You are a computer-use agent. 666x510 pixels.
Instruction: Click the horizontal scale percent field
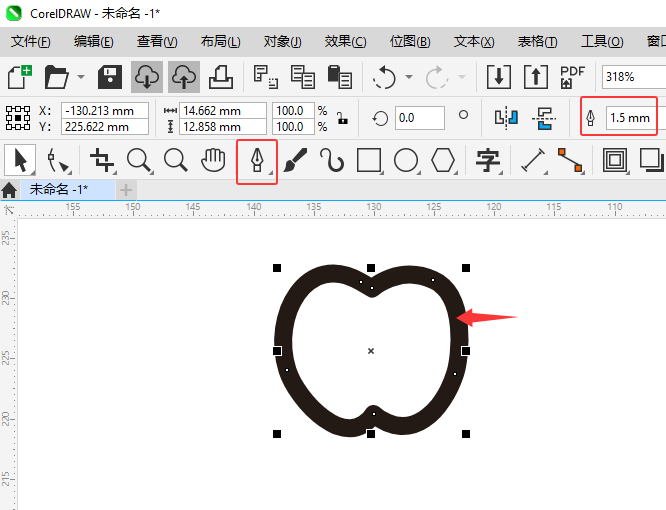pos(293,110)
